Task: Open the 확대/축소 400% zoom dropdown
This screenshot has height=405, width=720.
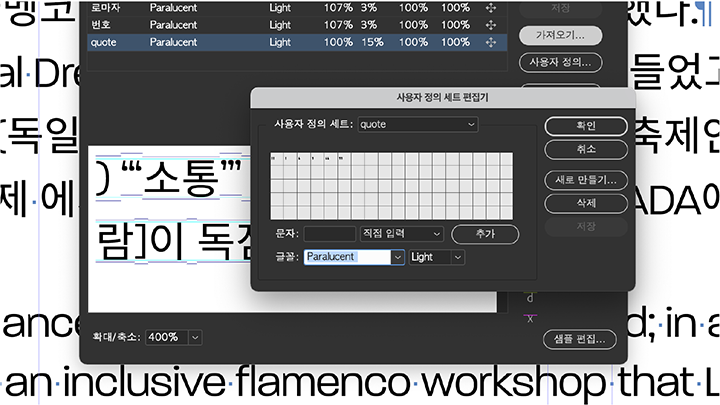Action: (195, 338)
